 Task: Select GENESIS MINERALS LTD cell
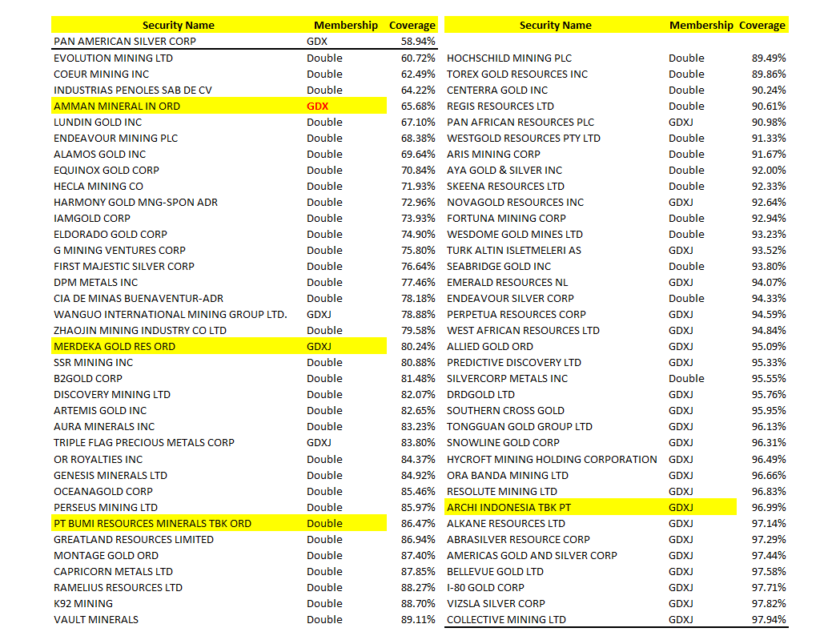(111, 476)
